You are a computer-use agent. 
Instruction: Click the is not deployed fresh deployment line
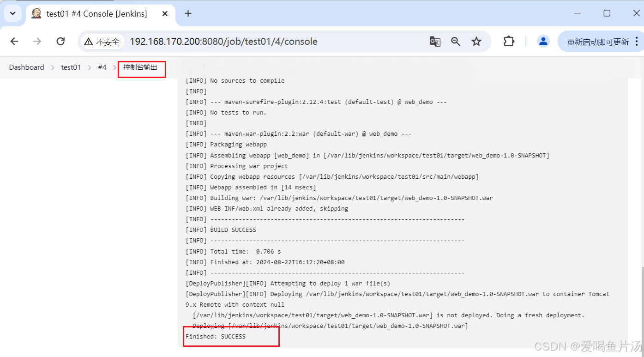(389, 315)
